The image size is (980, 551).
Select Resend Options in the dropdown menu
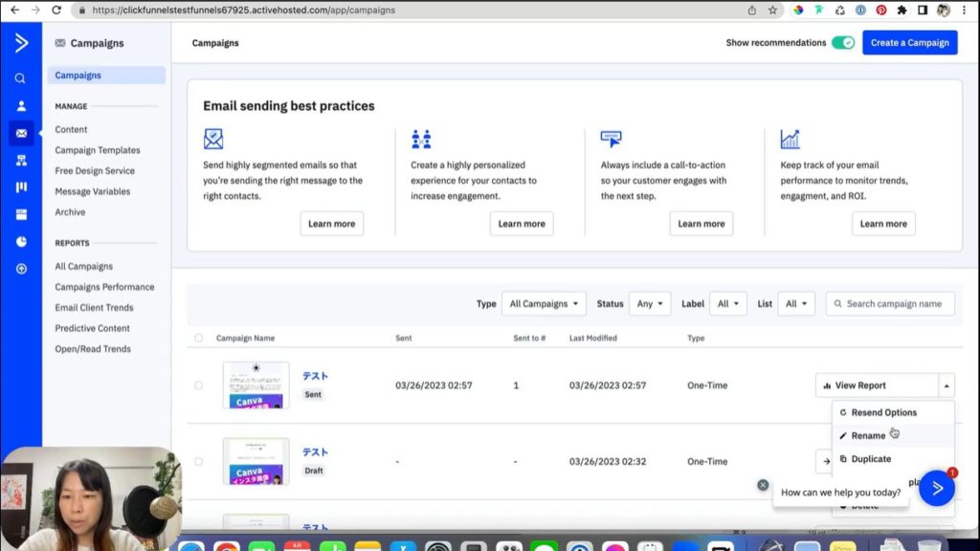[x=883, y=412]
